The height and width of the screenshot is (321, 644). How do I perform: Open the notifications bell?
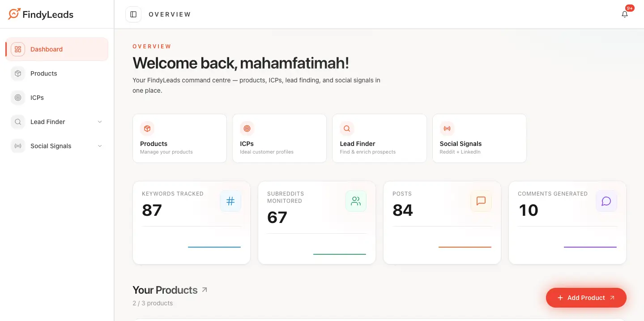pyautogui.click(x=625, y=14)
